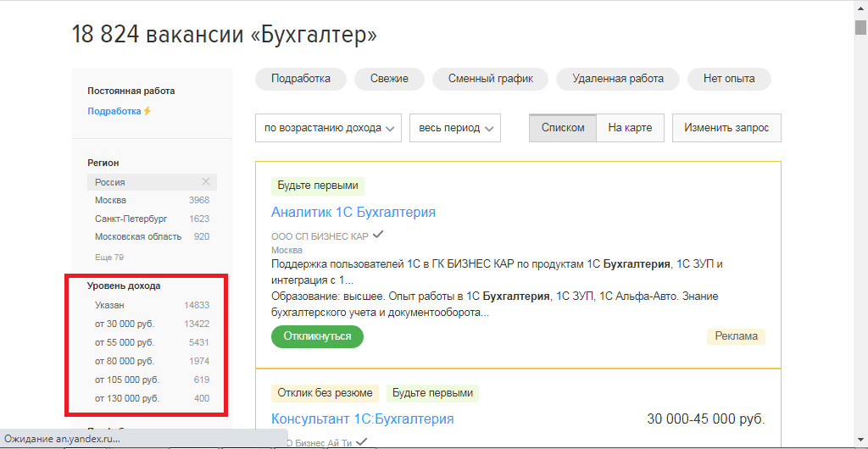Open the Консультант 1С:Бухгалтерия vacancy
The width and height of the screenshot is (868, 449).
tap(362, 419)
